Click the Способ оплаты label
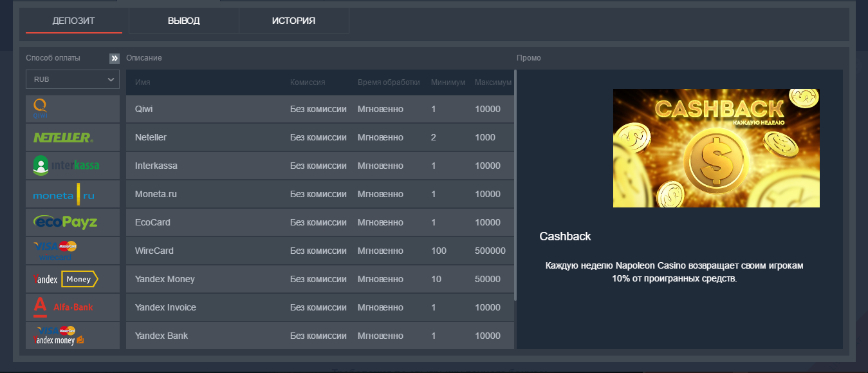 point(53,58)
